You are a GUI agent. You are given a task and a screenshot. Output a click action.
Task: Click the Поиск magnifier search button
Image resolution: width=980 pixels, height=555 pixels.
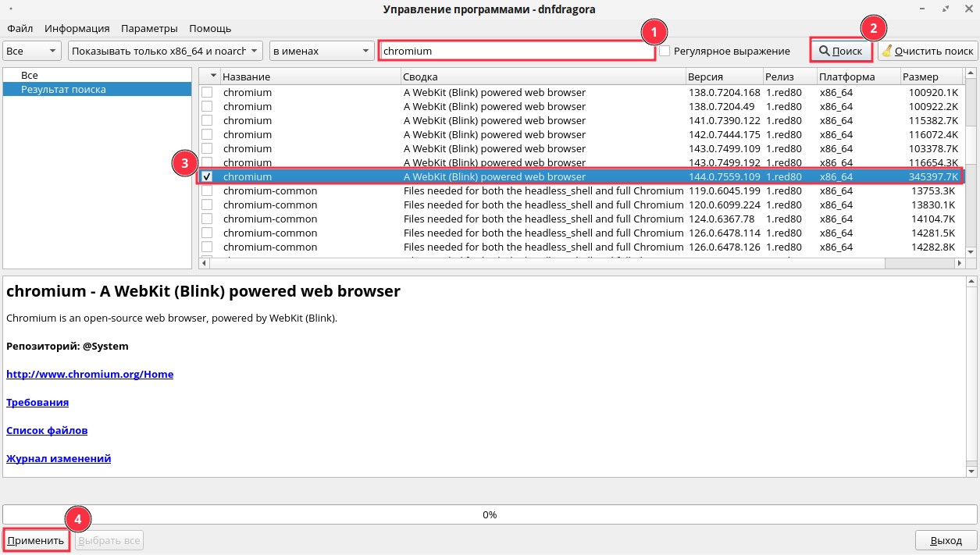click(x=840, y=51)
